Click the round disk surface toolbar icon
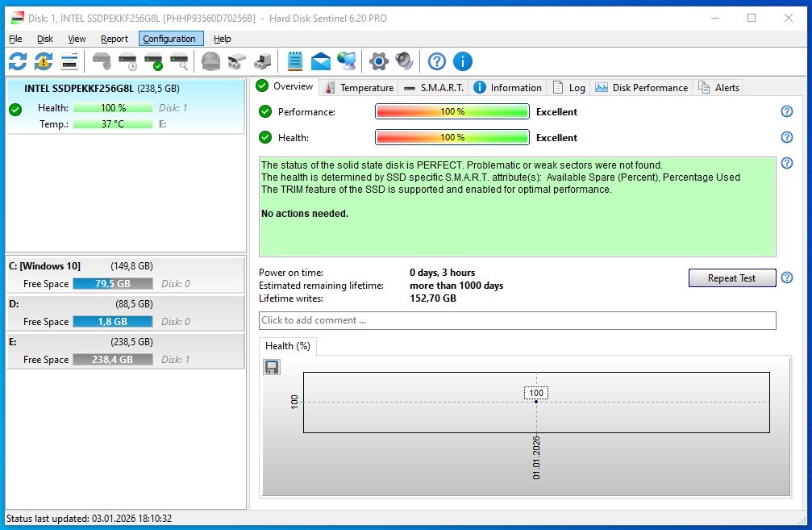The width and height of the screenshot is (812, 530). coord(210,61)
